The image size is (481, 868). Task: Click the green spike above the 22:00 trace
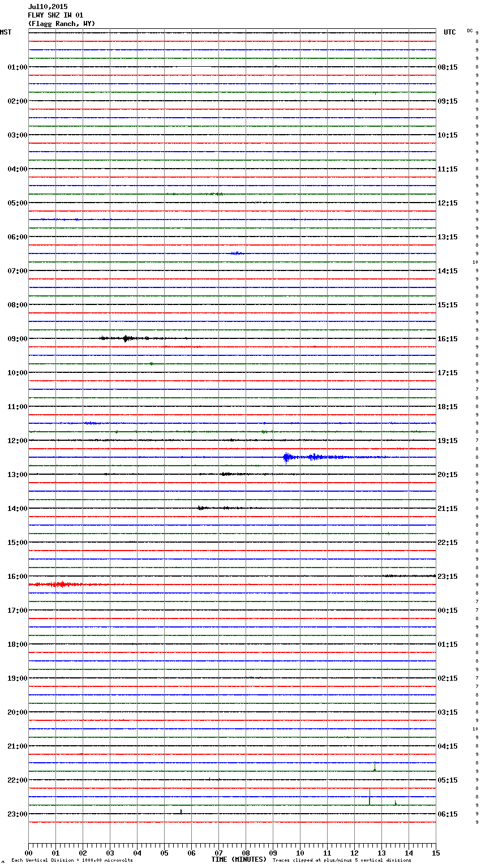(375, 767)
